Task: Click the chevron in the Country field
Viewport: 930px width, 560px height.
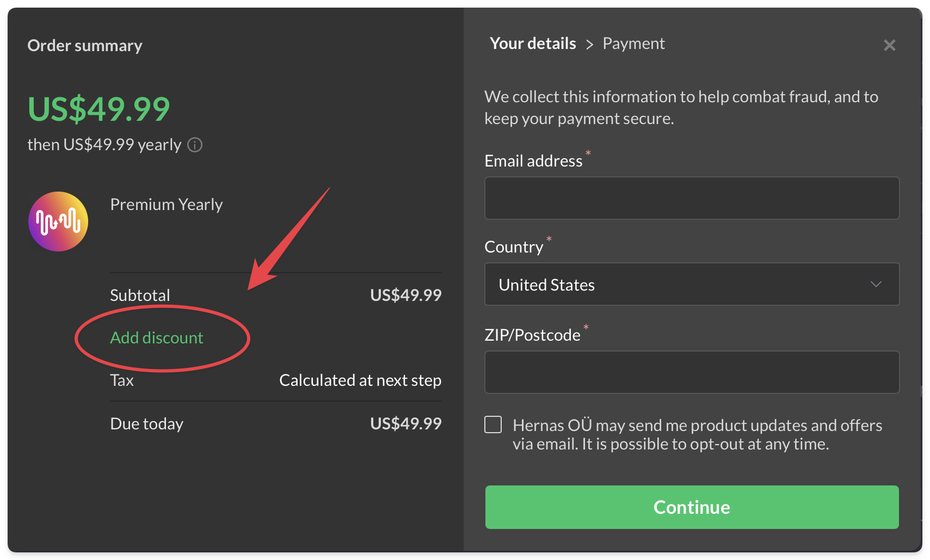Action: pos(876,284)
